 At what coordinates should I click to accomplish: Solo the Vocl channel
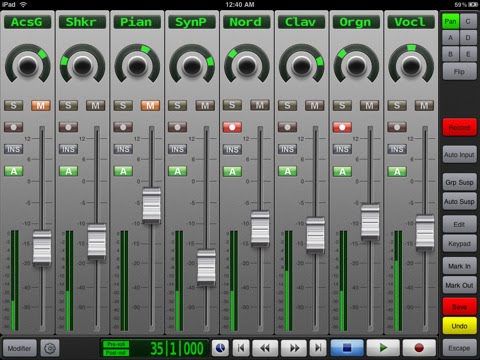tap(397, 106)
